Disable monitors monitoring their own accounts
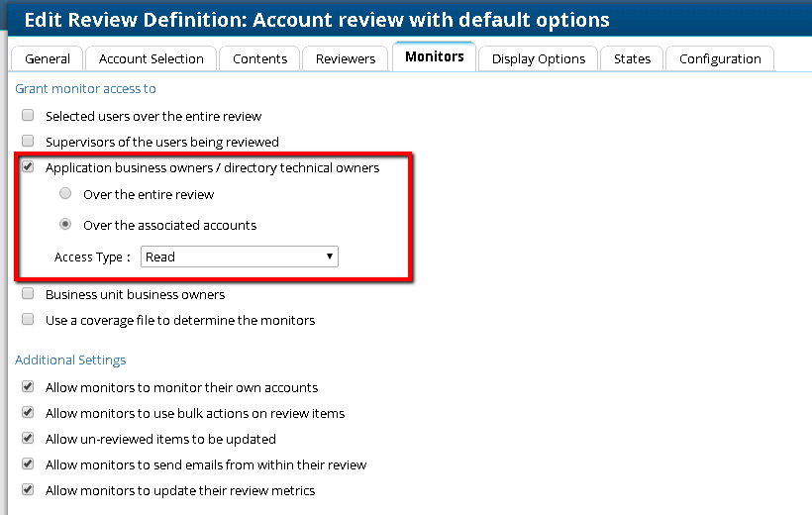This screenshot has height=515, width=812. (x=28, y=387)
